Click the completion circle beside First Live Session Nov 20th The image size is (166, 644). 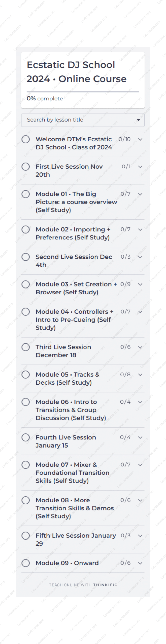(25, 167)
